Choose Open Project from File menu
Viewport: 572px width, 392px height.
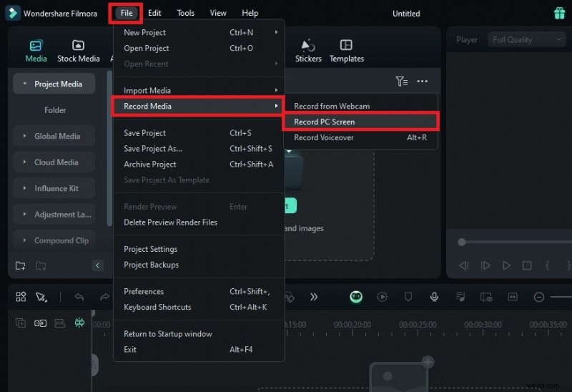coord(199,48)
